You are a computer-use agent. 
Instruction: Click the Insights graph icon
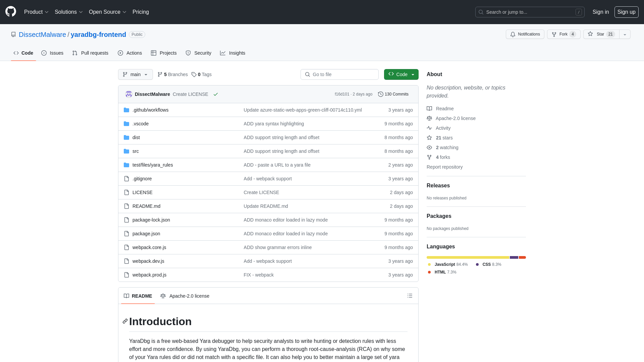coord(223,53)
